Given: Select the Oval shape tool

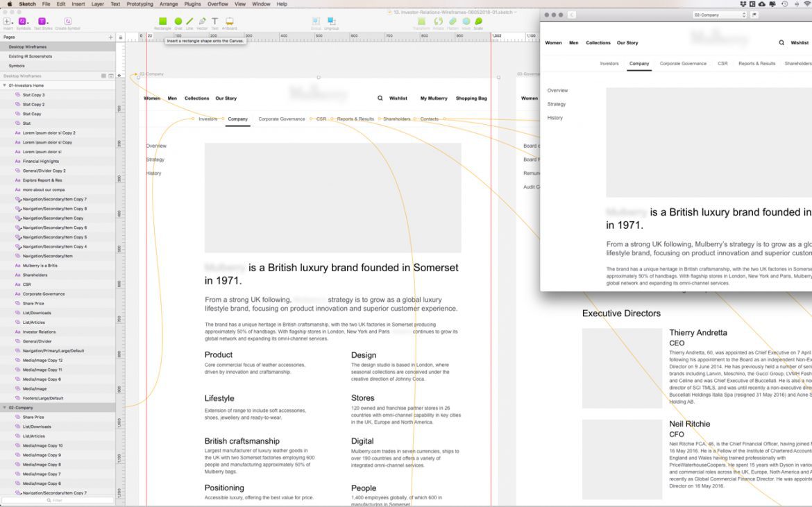Looking at the screenshot, I should [x=178, y=22].
